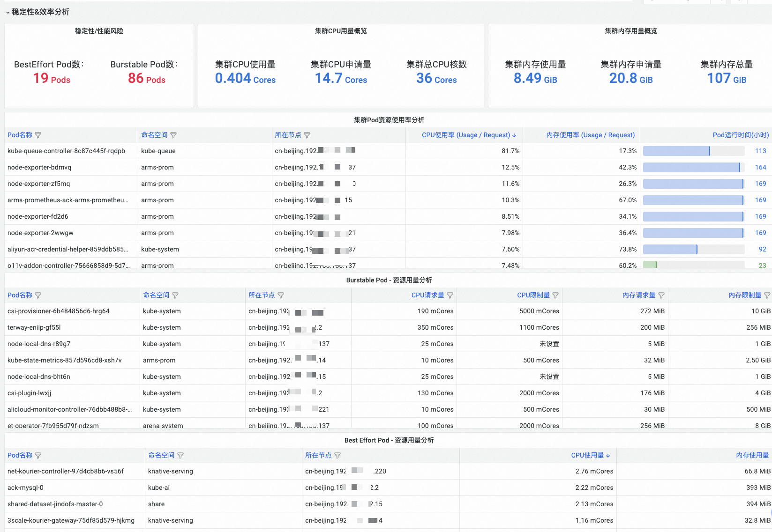Filter 命名空间 in Best Effort Pod table
This screenshot has height=532, width=772.
[x=180, y=455]
